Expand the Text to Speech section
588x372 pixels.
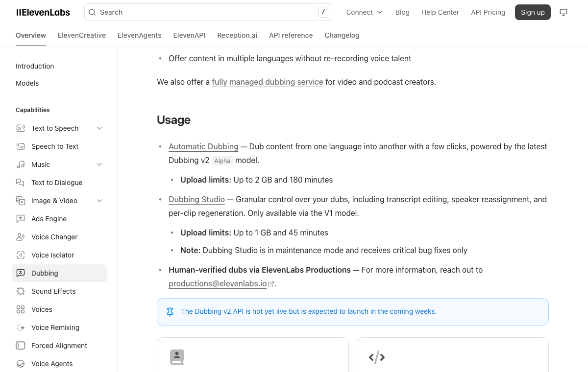pos(99,128)
